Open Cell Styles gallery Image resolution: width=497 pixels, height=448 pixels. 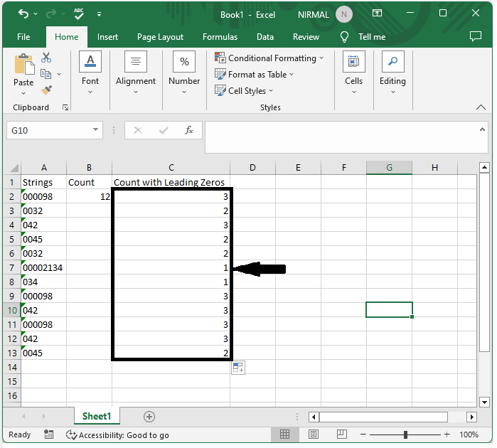tap(244, 91)
